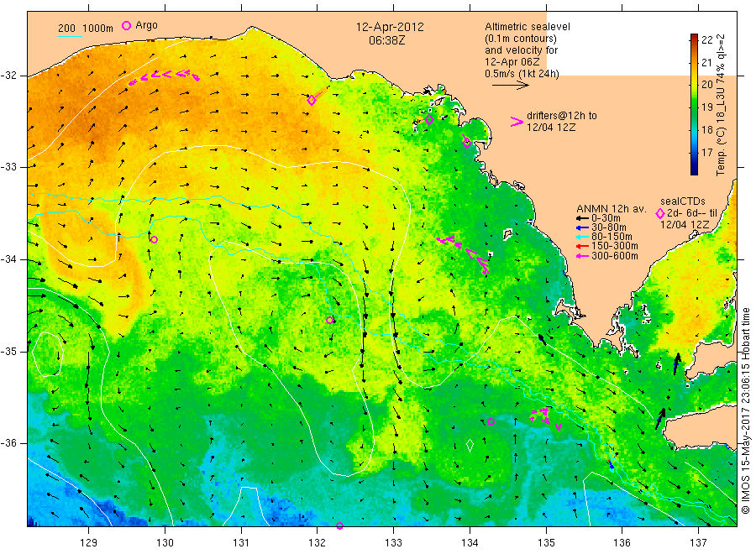Click the '200 1000m' depth contour label
The height and width of the screenshot is (554, 756).
click(x=86, y=29)
